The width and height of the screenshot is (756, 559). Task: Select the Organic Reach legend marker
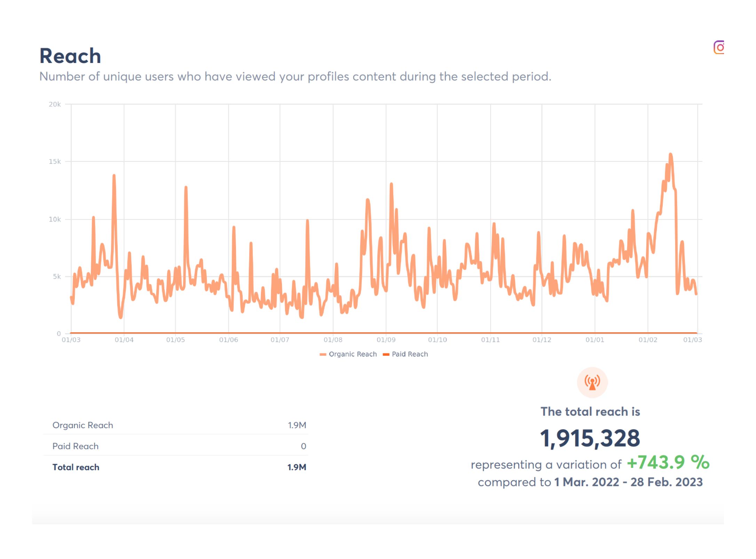[x=323, y=354]
